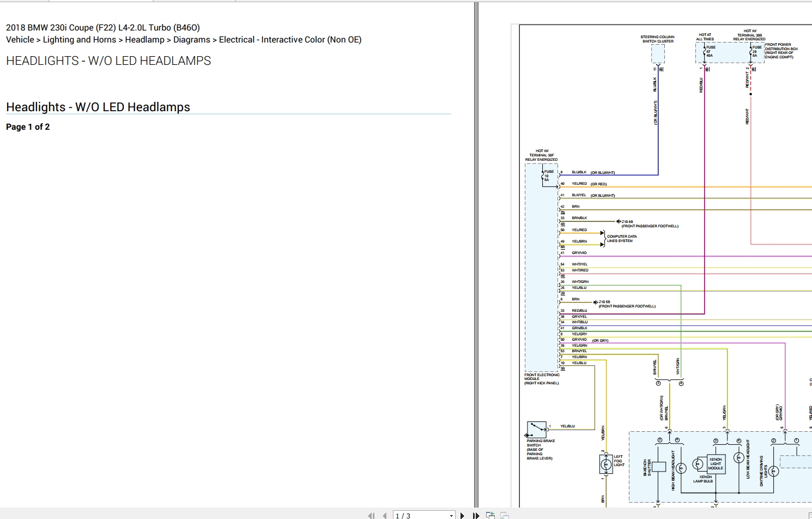Click the FUSE 57 40A label

click(x=711, y=51)
